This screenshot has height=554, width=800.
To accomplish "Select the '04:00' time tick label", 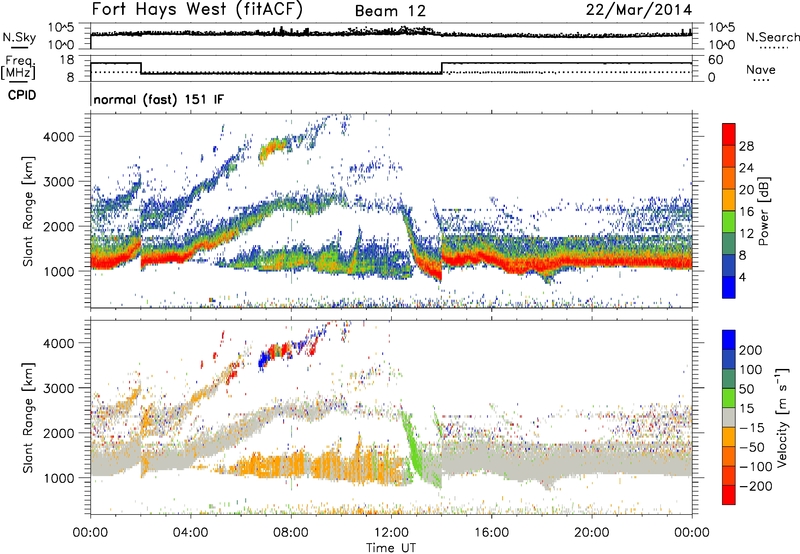I will pos(190,533).
